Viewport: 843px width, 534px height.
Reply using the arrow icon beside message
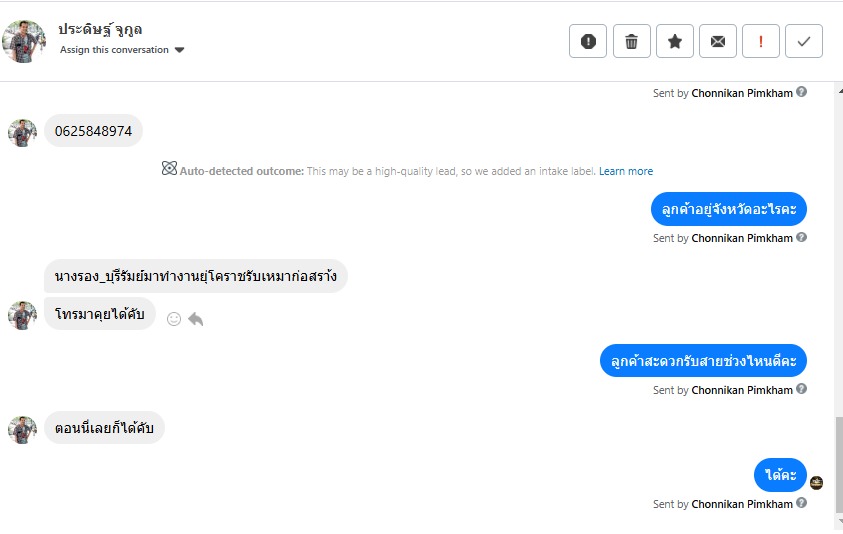(x=196, y=319)
